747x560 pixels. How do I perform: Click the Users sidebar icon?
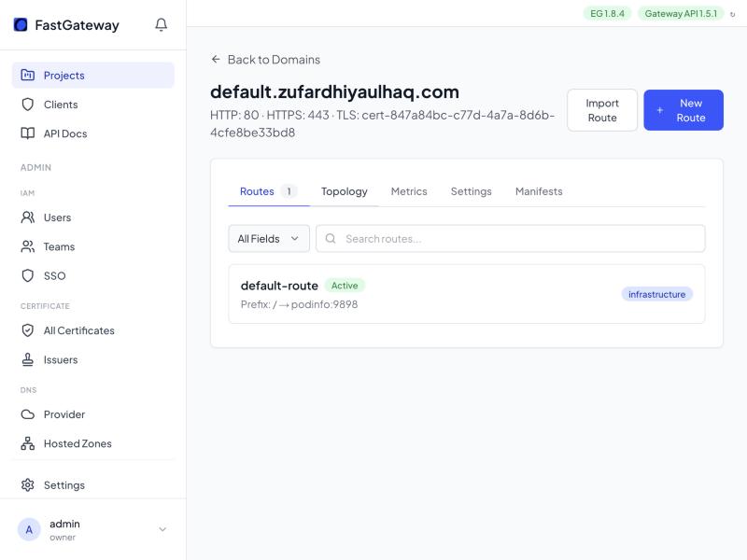tap(28, 217)
